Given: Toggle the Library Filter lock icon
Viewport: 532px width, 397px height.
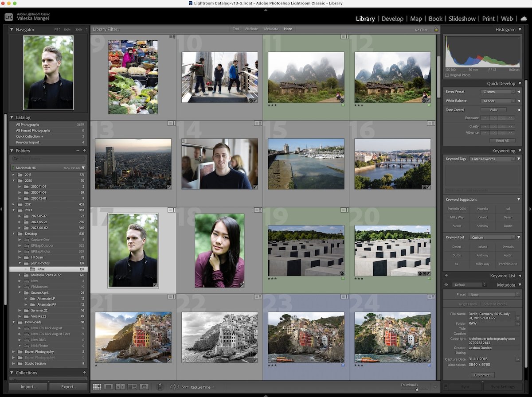Looking at the screenshot, I should point(436,29).
